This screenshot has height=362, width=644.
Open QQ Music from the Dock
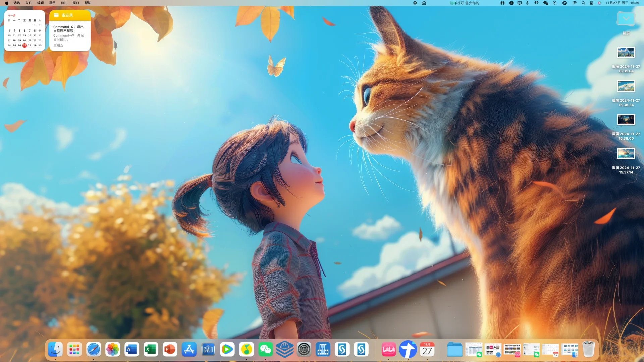coord(247,350)
